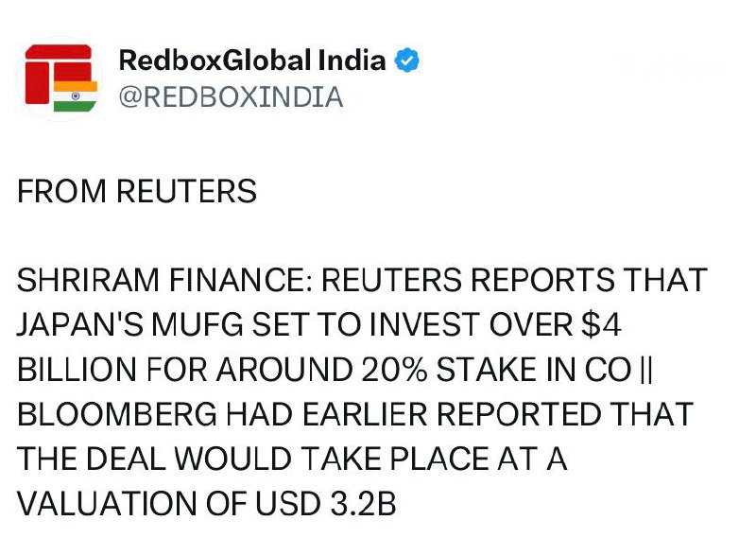
Task: Open the RedboxGlobal India display name
Action: [x=252, y=61]
